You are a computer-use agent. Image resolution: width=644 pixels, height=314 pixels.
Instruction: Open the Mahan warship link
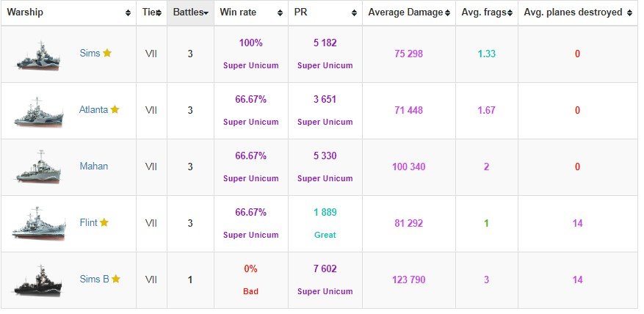click(x=93, y=167)
